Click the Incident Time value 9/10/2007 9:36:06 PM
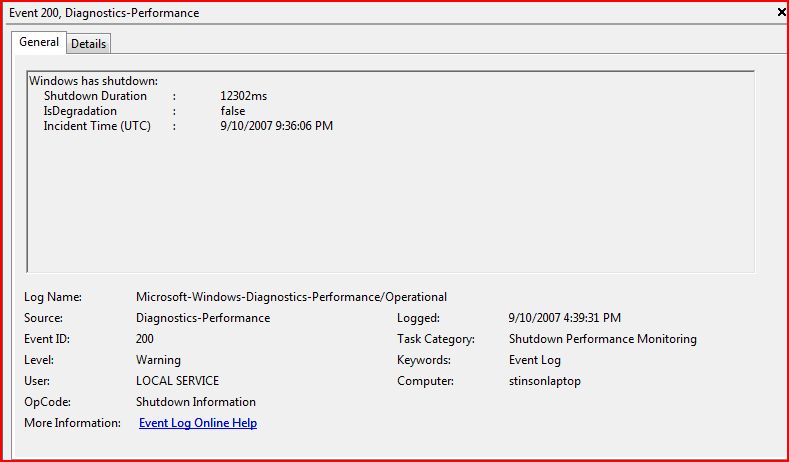This screenshot has width=789, height=462. click(276, 126)
